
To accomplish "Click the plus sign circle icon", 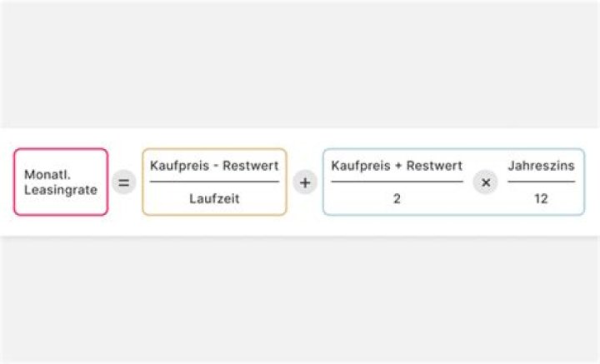I will [305, 182].
